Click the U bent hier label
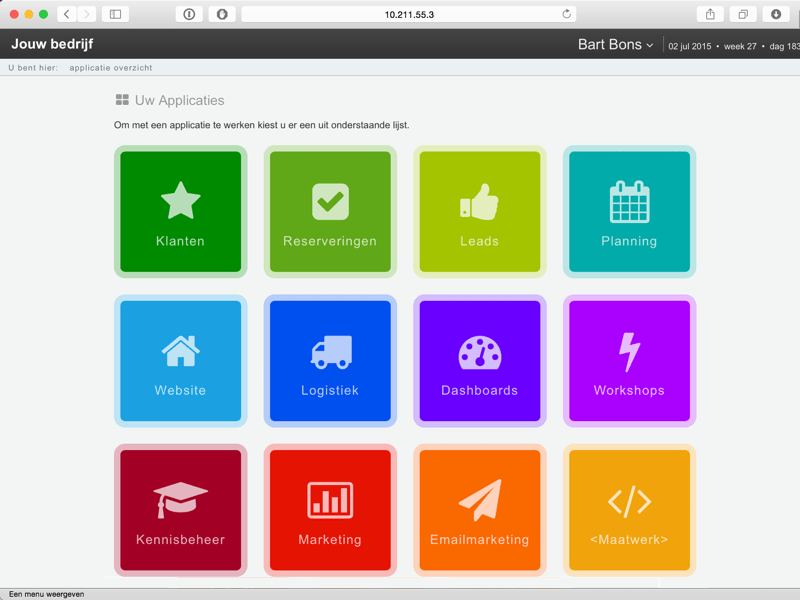 pyautogui.click(x=33, y=68)
